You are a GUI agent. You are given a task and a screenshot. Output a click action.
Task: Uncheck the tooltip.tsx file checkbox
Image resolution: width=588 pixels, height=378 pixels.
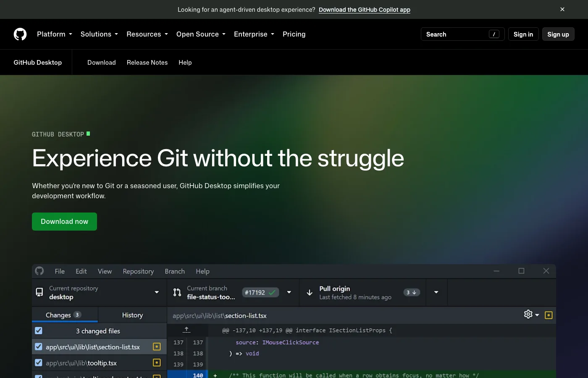coord(39,362)
